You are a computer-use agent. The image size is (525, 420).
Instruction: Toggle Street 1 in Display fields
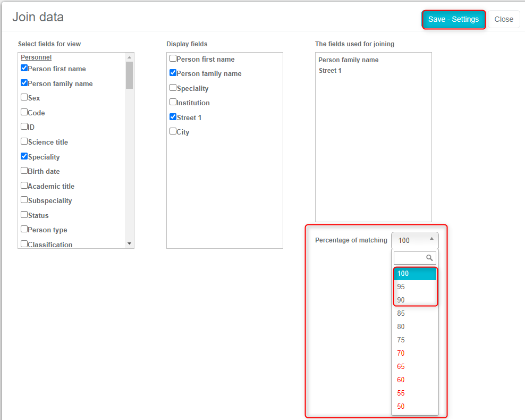pos(173,117)
